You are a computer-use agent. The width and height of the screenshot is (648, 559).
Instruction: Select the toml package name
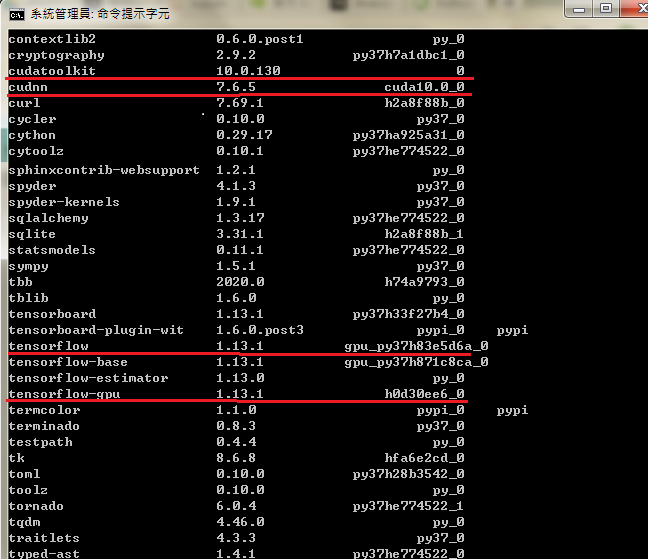pyautogui.click(x=24, y=474)
